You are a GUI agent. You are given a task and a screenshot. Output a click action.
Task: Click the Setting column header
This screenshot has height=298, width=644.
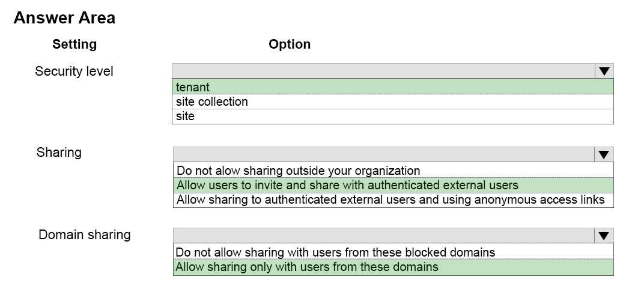pos(74,44)
